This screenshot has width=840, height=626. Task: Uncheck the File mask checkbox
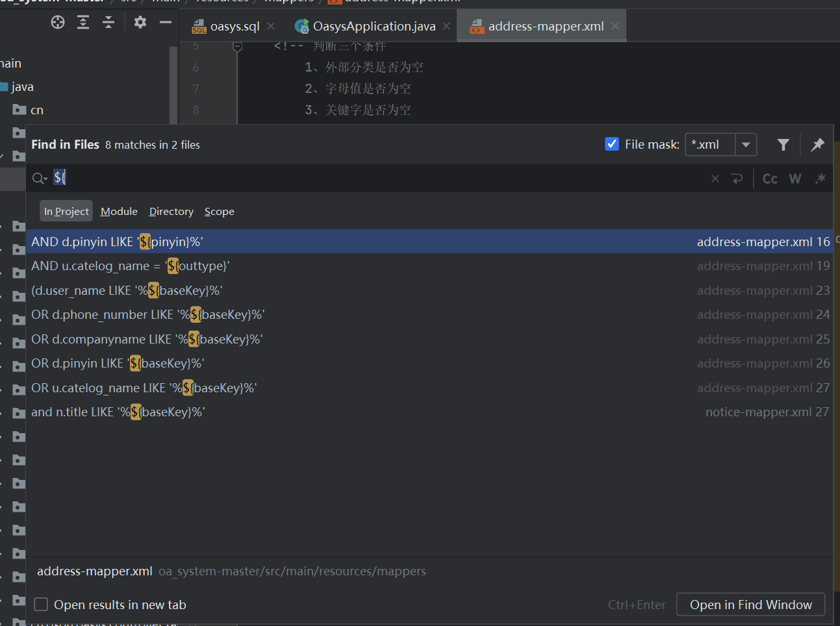point(612,144)
